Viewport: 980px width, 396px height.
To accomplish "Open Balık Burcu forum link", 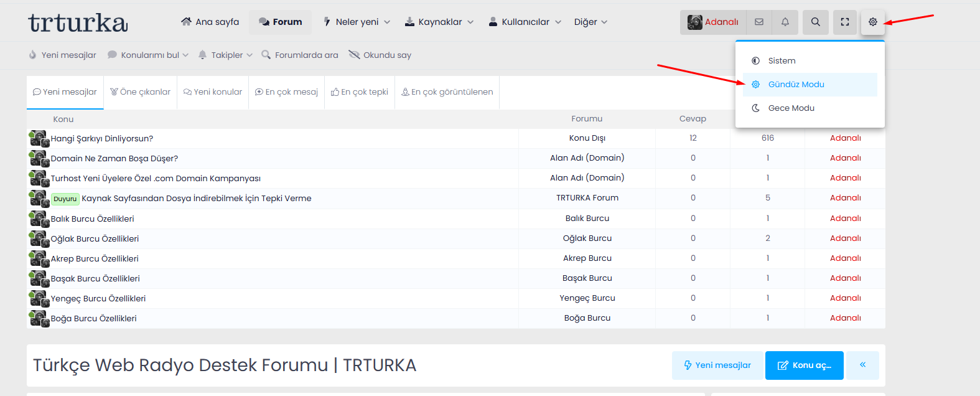I will pyautogui.click(x=587, y=218).
